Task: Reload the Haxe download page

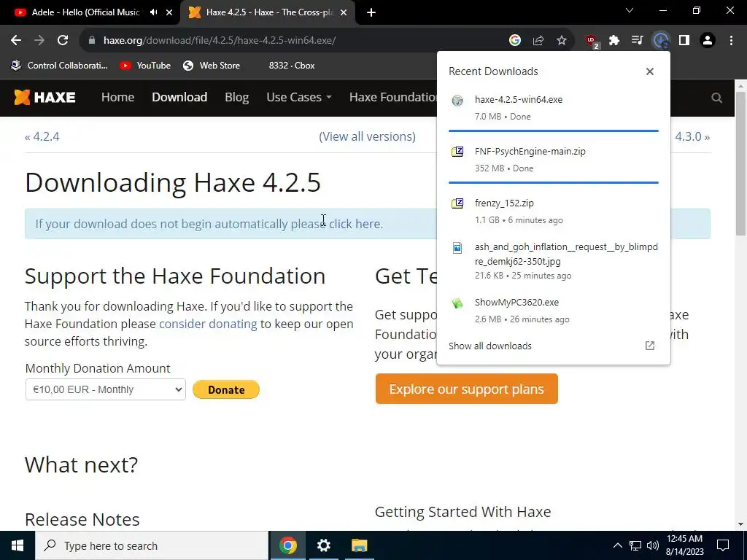Action: click(63, 41)
